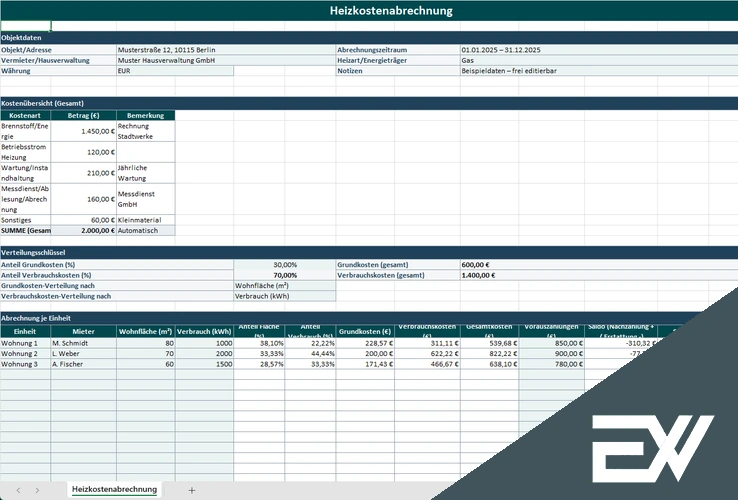Select the Jährliche Wartung remark cell
The height and width of the screenshot is (500, 738).
click(x=145, y=173)
